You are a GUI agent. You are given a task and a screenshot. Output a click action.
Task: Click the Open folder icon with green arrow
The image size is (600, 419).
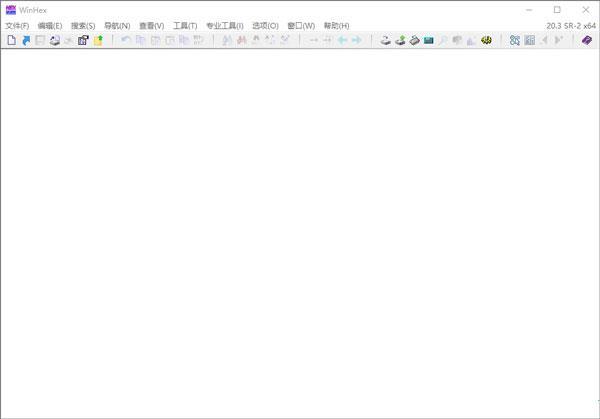pyautogui.click(x=98, y=41)
